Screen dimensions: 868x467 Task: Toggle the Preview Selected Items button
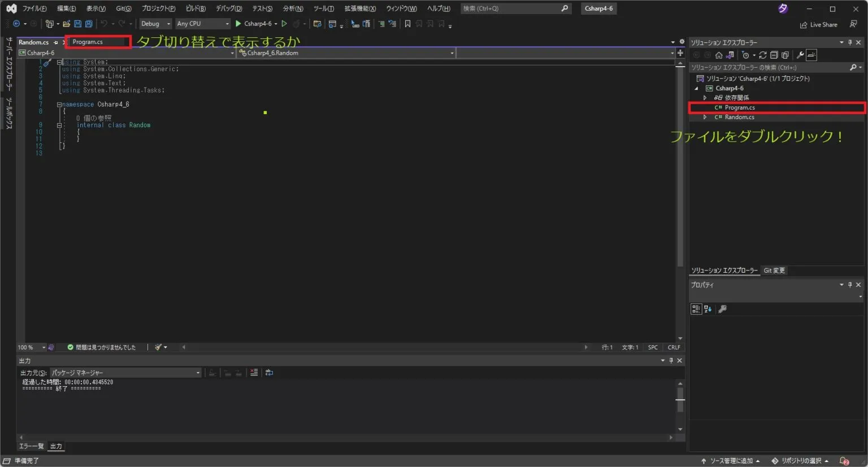[x=811, y=55]
